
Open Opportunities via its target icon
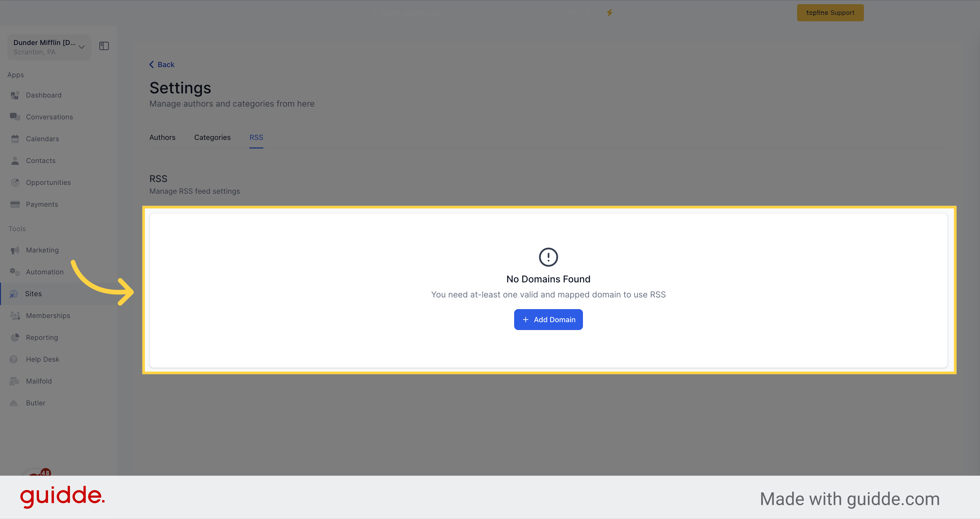(15, 183)
